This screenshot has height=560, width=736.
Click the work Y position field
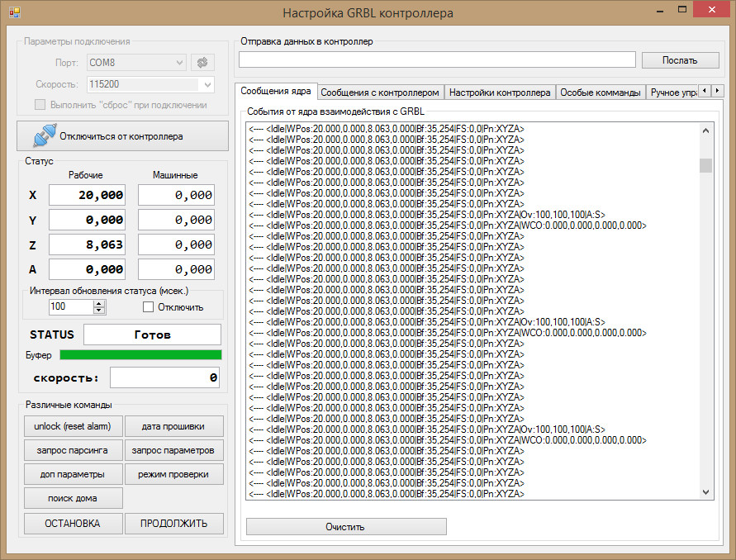(x=87, y=220)
